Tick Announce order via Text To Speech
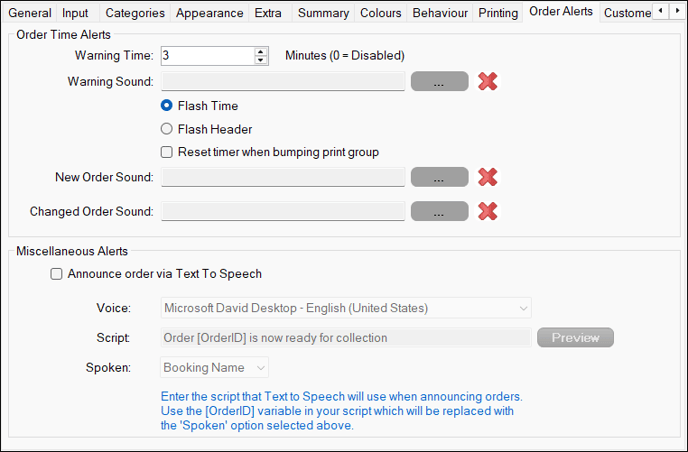688x452 pixels. click(x=56, y=274)
